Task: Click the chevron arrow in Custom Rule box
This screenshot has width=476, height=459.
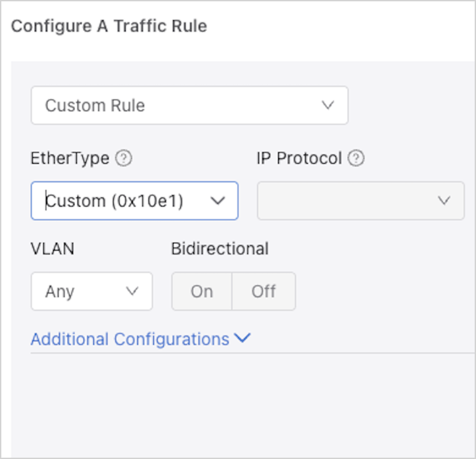Action: coord(328,105)
